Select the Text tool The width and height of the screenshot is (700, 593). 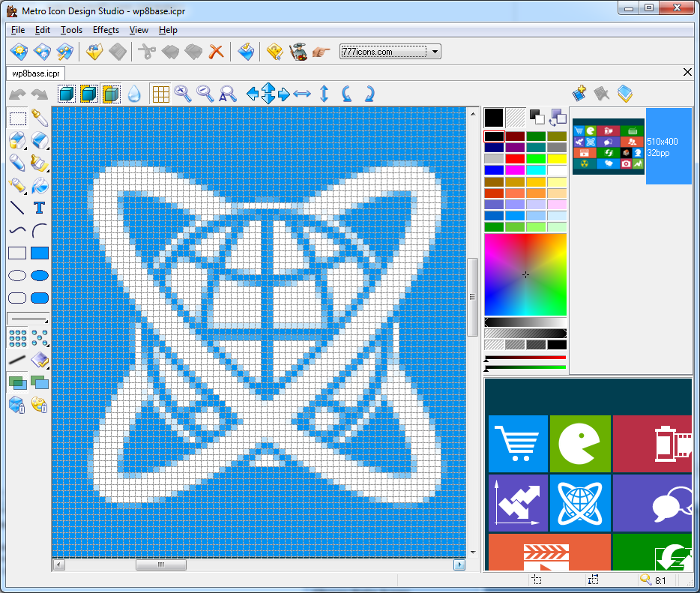point(40,208)
